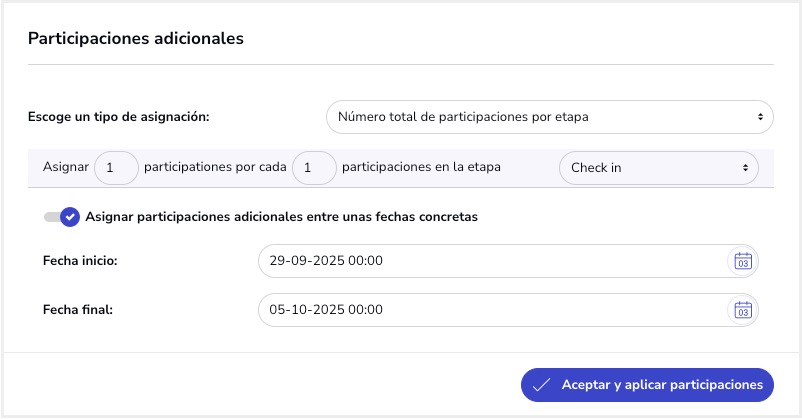Open the Check in stage dropdown
The width and height of the screenshot is (802, 419).
point(658,168)
